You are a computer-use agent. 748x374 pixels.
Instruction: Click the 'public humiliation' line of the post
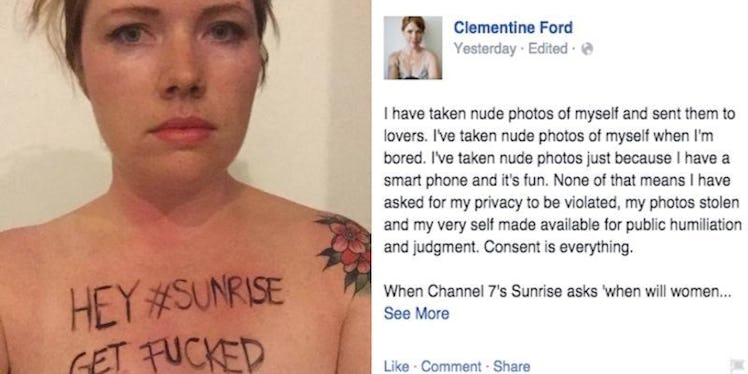click(563, 225)
